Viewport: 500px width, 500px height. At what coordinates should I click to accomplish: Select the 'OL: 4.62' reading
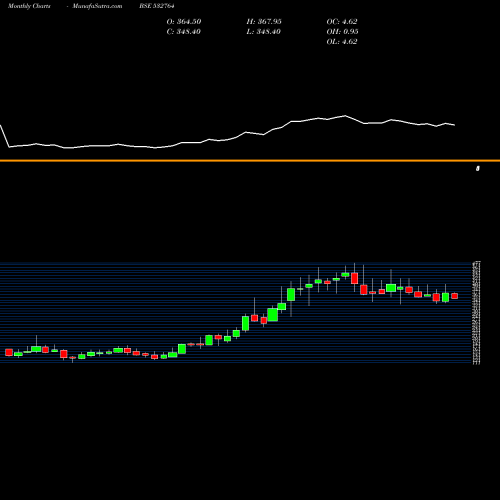point(342,42)
